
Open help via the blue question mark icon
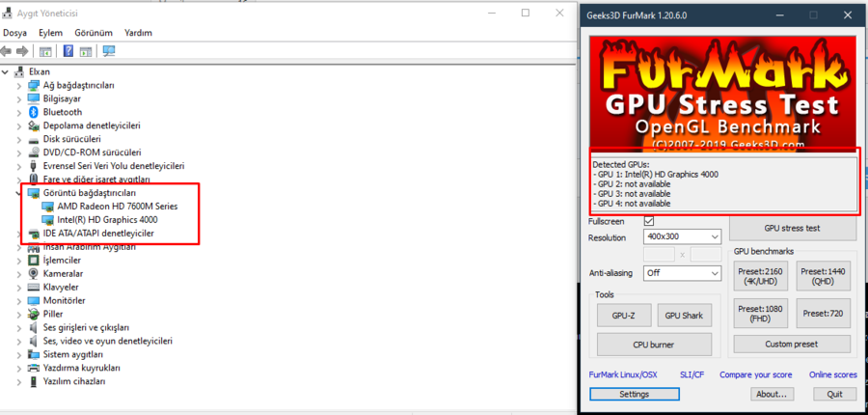coord(68,51)
